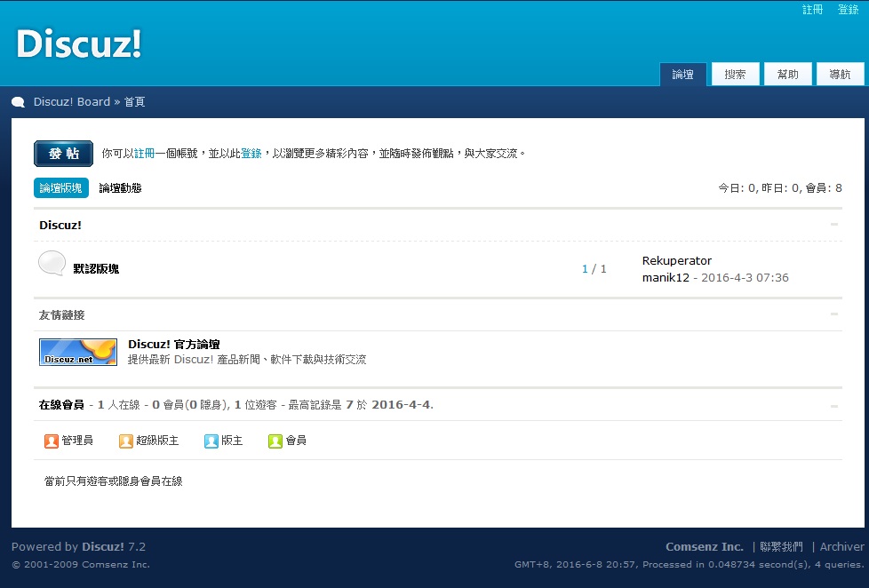869x588 pixels.
Task: Open the Discuz.net banner image
Action: click(x=78, y=352)
